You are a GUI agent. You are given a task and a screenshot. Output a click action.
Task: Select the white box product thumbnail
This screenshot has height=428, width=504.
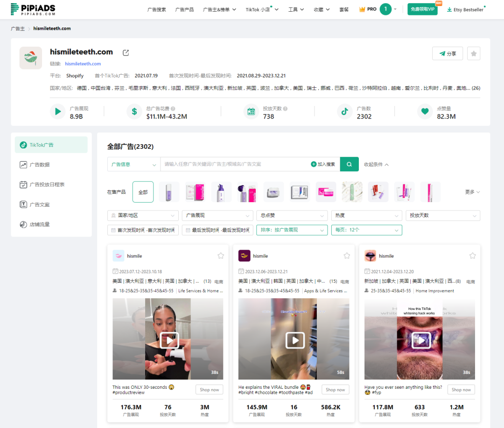300,192
